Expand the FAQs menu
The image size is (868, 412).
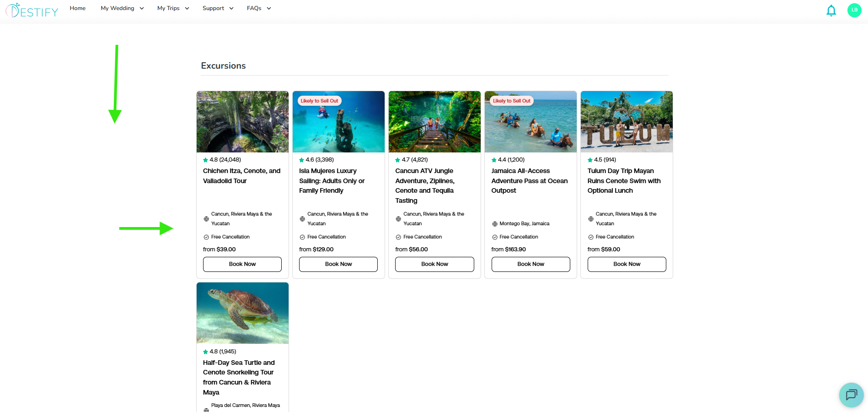click(259, 8)
